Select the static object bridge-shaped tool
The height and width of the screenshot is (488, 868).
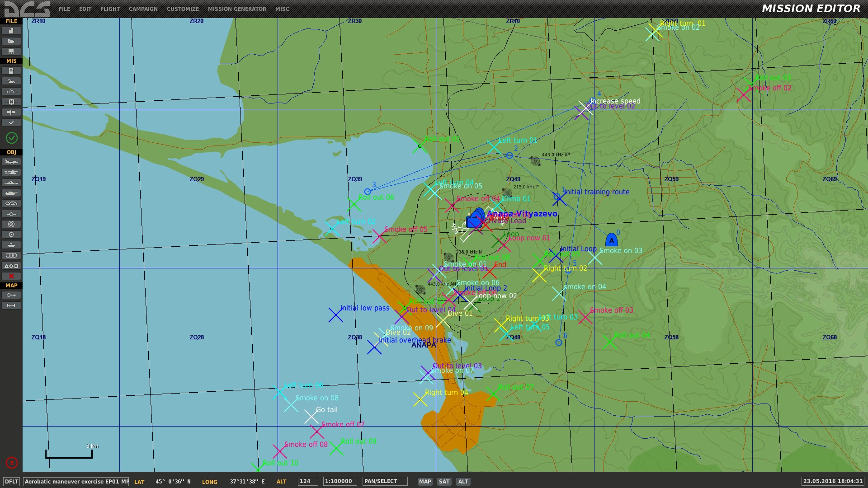[11, 203]
